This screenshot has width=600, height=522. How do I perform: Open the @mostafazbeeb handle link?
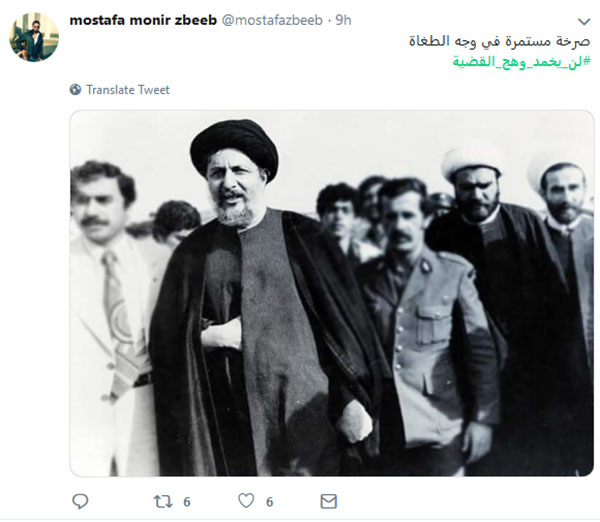[x=272, y=20]
